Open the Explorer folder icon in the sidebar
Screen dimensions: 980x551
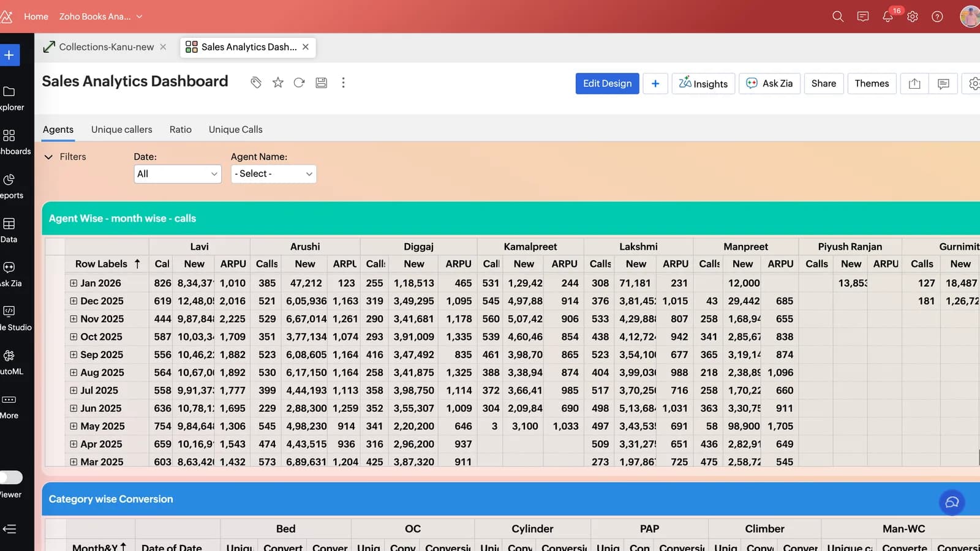point(9,91)
